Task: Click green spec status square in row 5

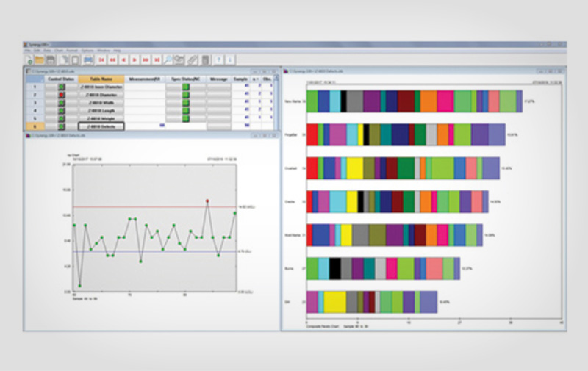Action: (x=186, y=118)
